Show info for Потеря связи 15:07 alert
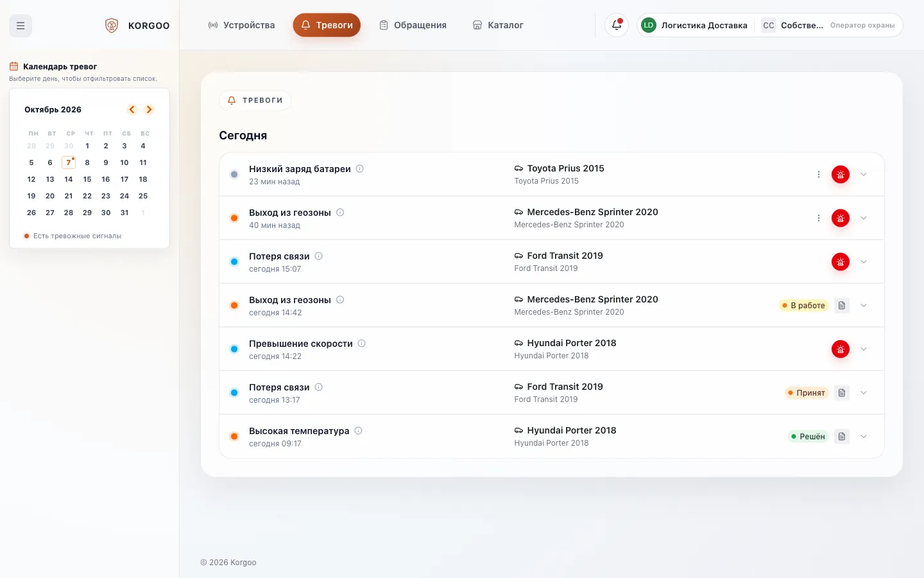This screenshot has height=578, width=924. pyautogui.click(x=319, y=256)
